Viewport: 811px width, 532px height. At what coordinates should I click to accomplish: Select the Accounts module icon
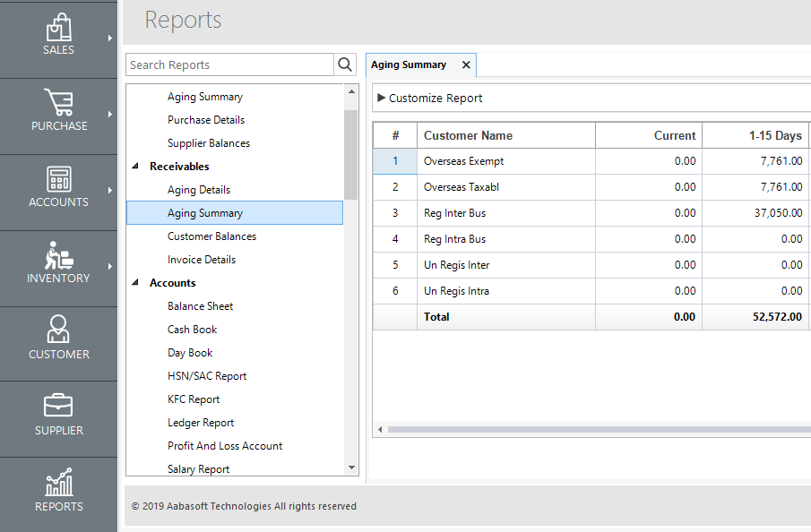click(x=58, y=188)
